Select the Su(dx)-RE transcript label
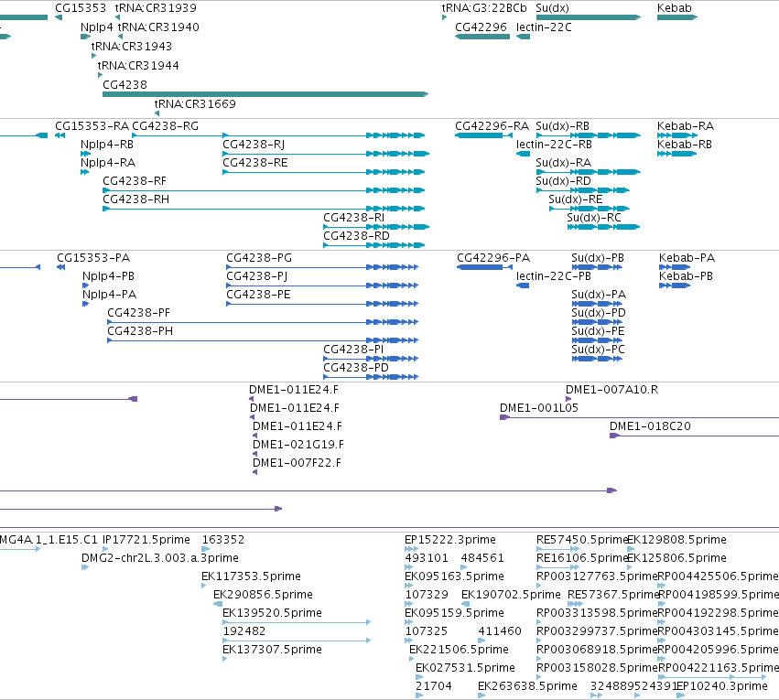 point(576,199)
